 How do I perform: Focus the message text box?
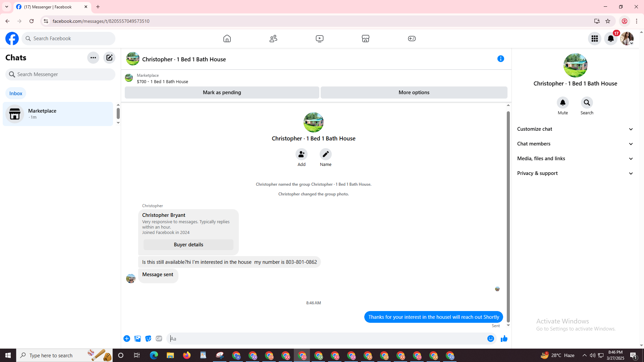click(325, 339)
